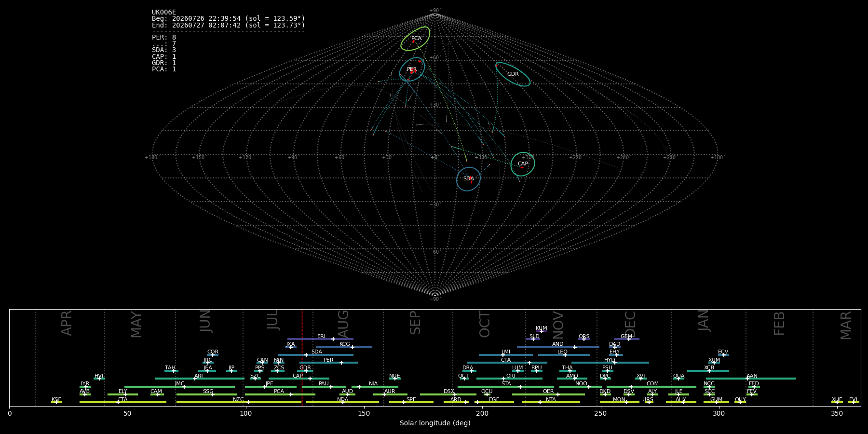This screenshot has width=868, height=434.
Task: Click the CAP radiant circle on the sky map
Action: coord(523,164)
